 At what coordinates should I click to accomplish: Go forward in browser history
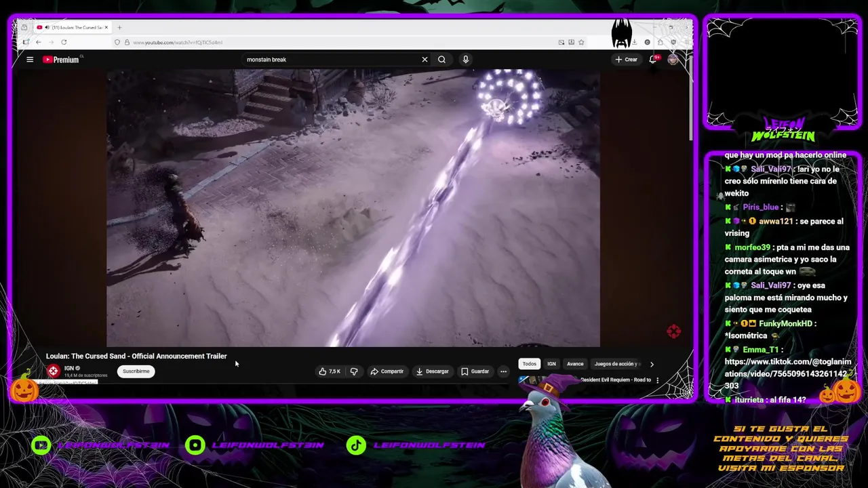[x=51, y=42]
